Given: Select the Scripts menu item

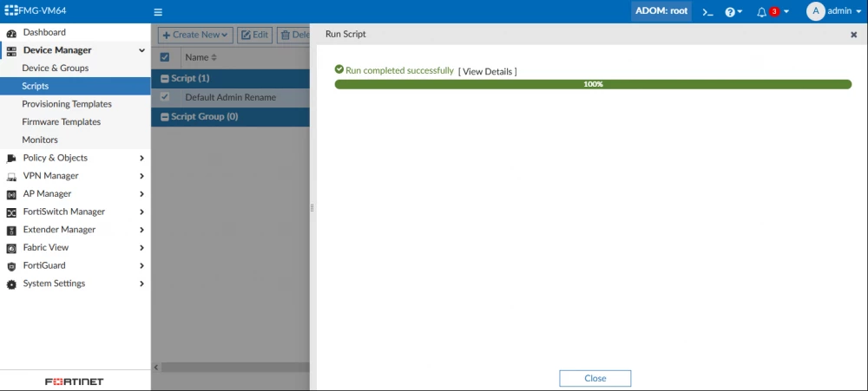Looking at the screenshot, I should pos(76,87).
